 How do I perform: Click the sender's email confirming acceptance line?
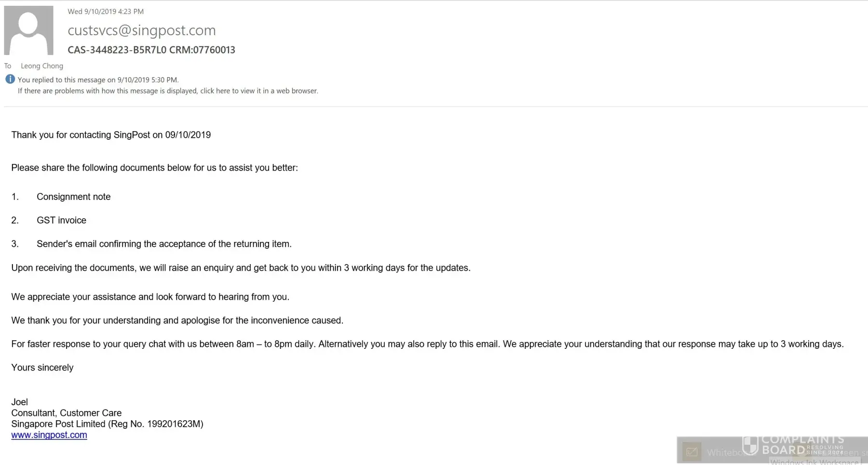164,244
